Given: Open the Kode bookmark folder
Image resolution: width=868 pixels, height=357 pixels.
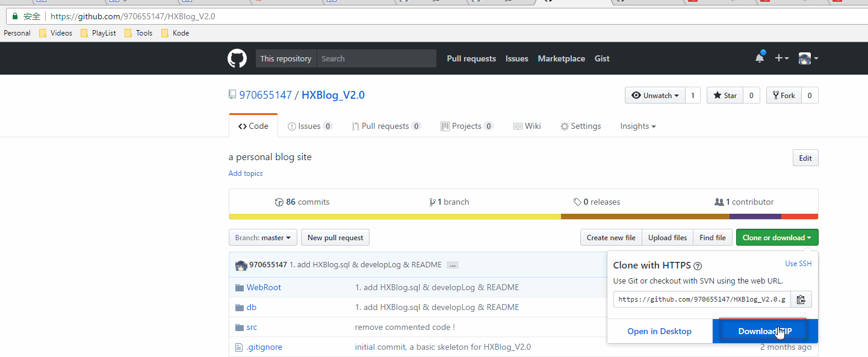Looking at the screenshot, I should coord(175,33).
